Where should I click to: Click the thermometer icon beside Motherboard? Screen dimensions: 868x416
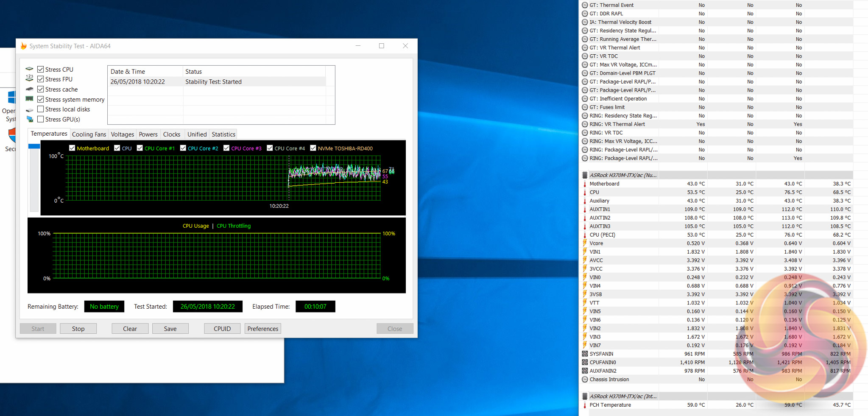coord(585,184)
